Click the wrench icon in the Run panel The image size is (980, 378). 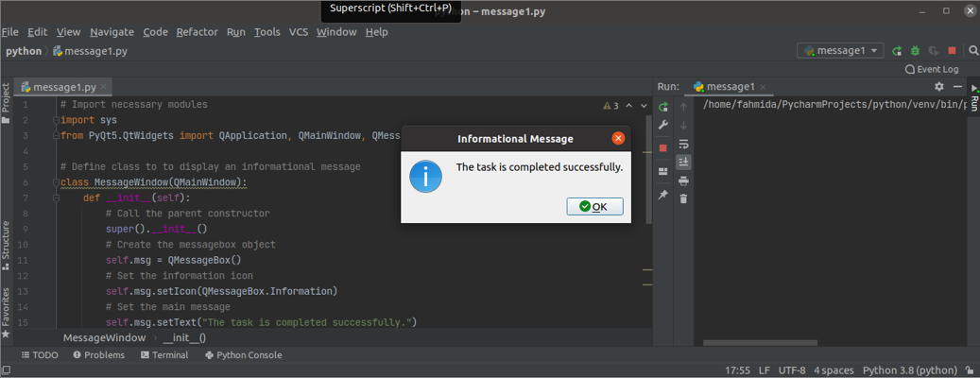663,126
